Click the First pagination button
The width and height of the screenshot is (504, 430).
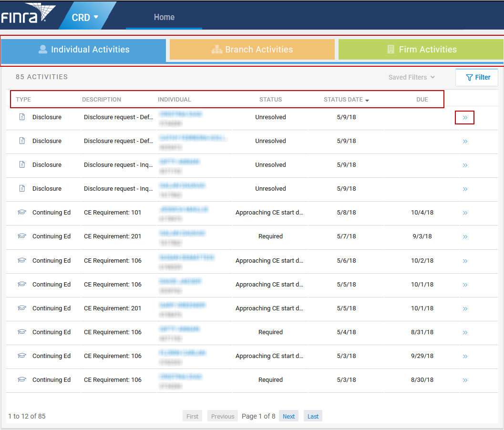coord(192,416)
